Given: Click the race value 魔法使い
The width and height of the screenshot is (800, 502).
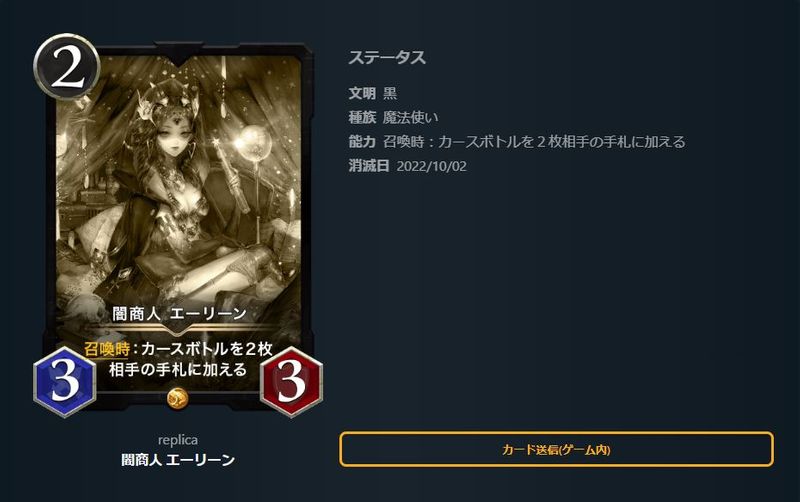Looking at the screenshot, I should pos(410,118).
